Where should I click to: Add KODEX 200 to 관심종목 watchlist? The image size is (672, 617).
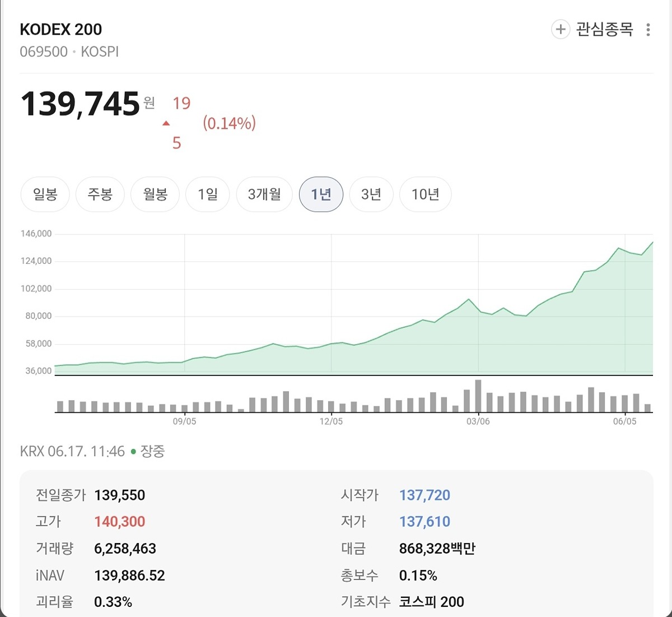[x=592, y=29]
